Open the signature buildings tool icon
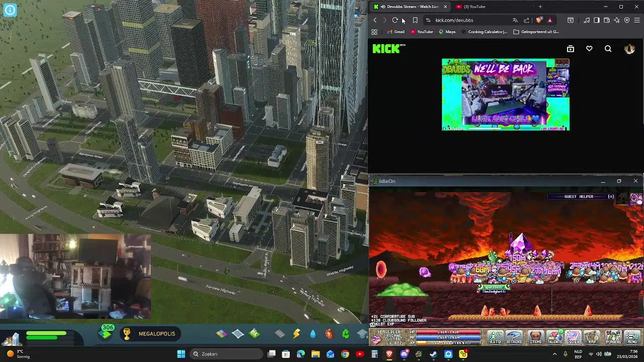The height and width of the screenshot is (362, 644). click(255, 334)
